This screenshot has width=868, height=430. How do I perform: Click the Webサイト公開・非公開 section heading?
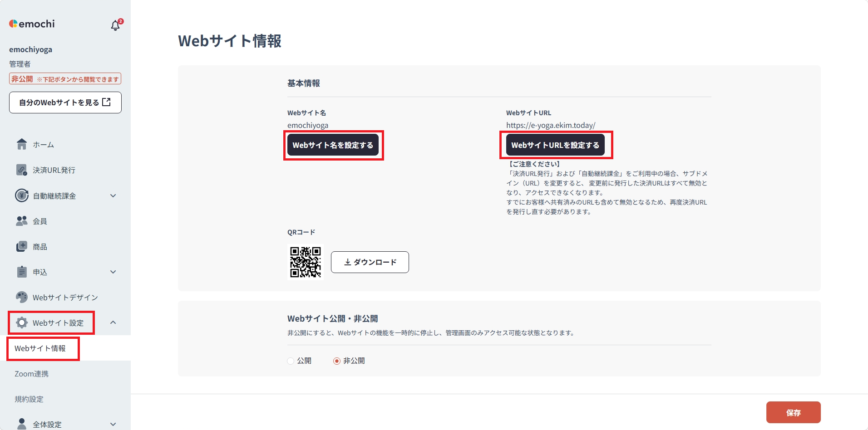(x=333, y=318)
